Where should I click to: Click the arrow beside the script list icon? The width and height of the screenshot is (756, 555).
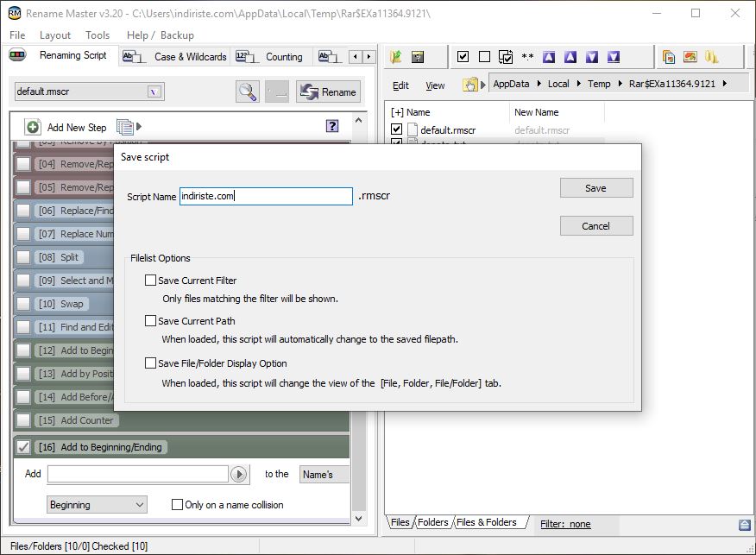139,127
